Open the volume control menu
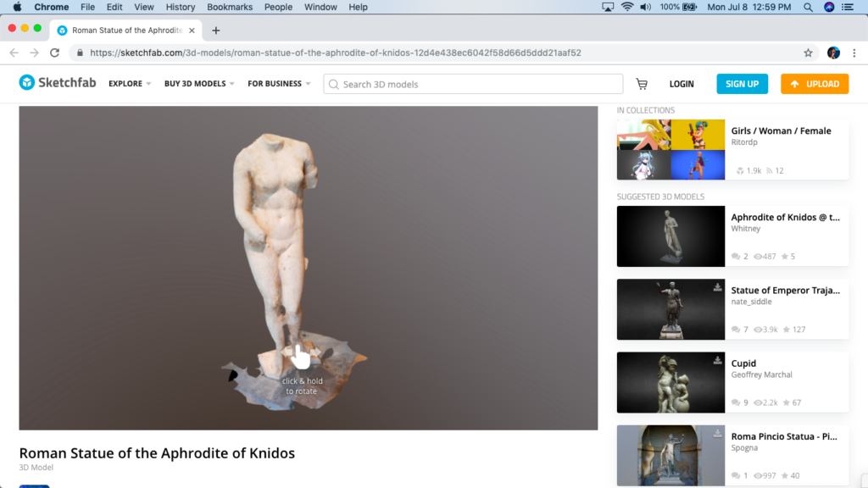The image size is (868, 488). (645, 7)
